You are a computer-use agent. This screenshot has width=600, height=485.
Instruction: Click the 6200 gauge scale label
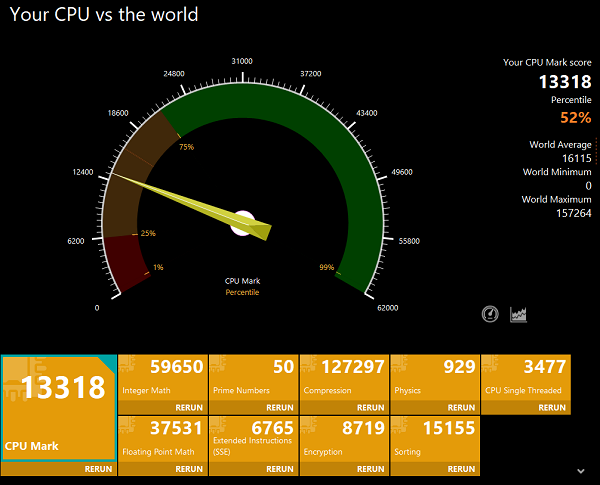pyautogui.click(x=76, y=241)
